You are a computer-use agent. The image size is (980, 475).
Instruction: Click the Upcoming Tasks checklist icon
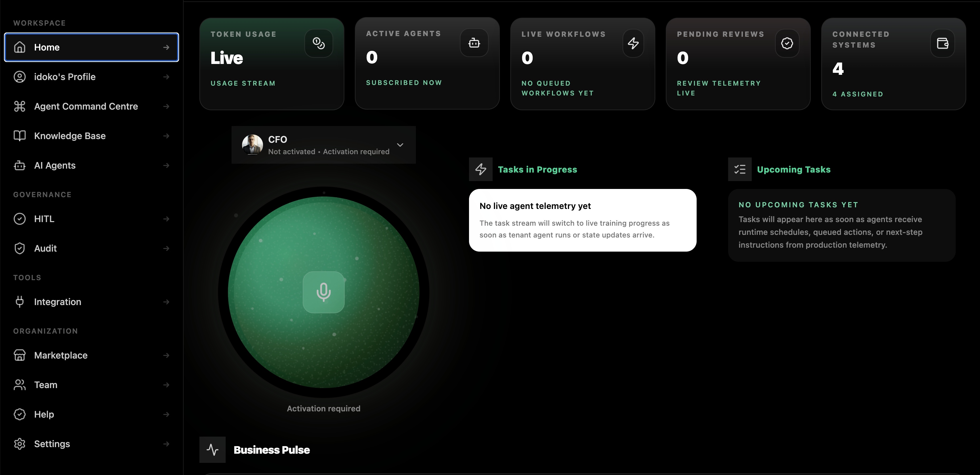pyautogui.click(x=740, y=169)
